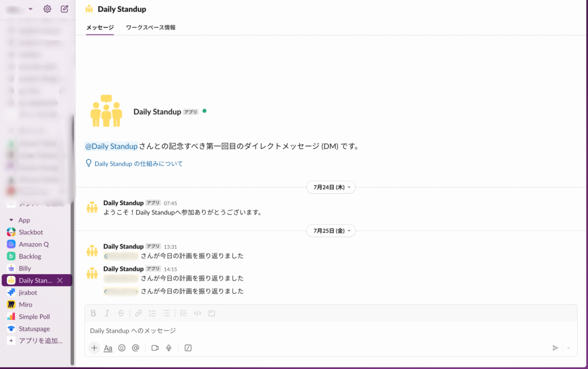
Task: Open the workspace name dropdown chevron
Action: click(31, 9)
